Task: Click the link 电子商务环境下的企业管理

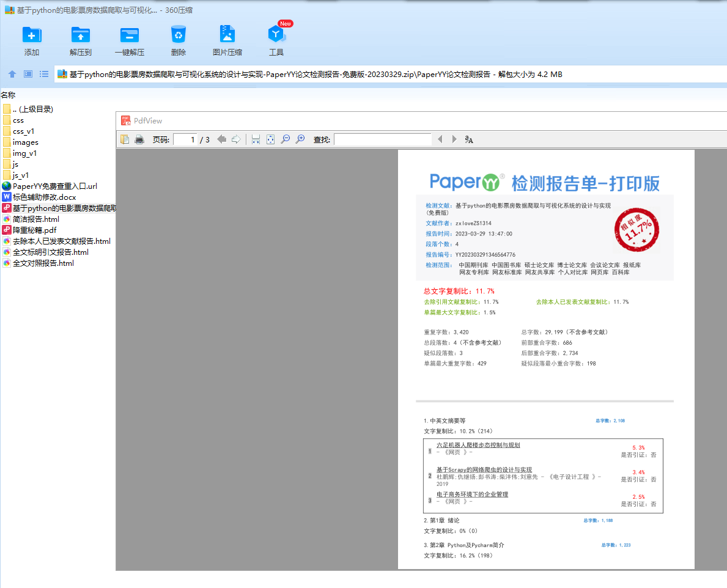Action: [472, 494]
